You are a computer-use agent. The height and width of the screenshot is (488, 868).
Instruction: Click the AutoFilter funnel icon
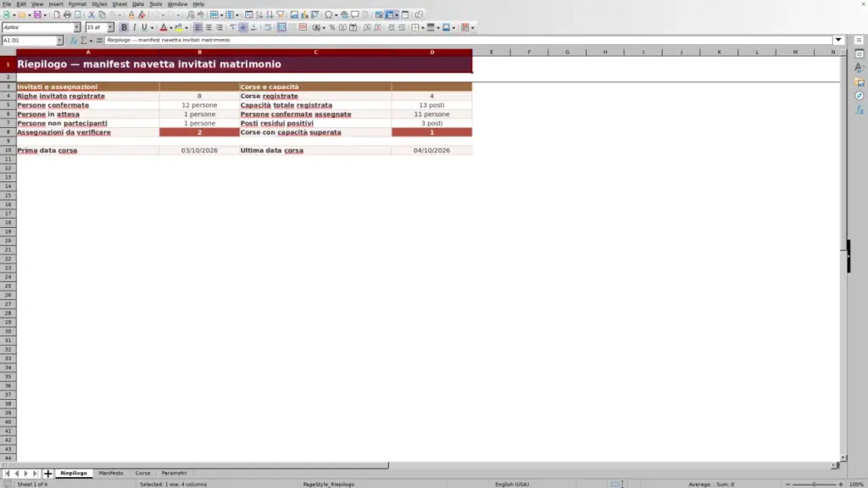tap(281, 15)
